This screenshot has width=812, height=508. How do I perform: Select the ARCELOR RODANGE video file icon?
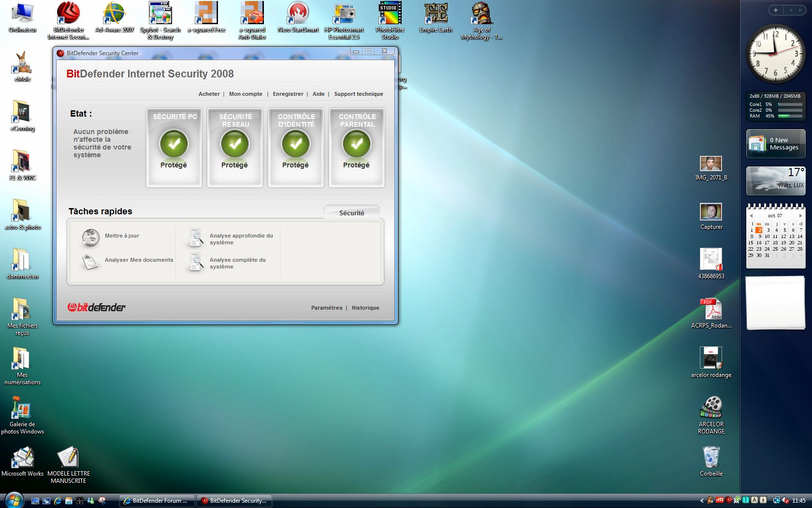(711, 416)
